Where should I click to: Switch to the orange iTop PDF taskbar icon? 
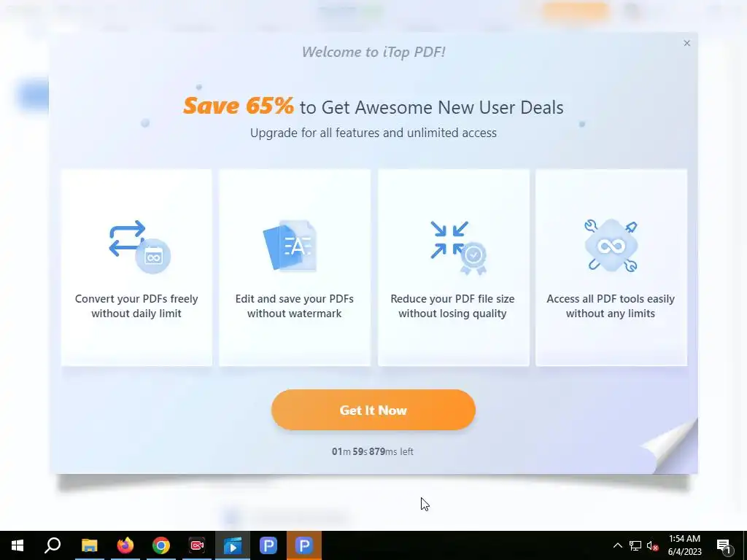304,545
